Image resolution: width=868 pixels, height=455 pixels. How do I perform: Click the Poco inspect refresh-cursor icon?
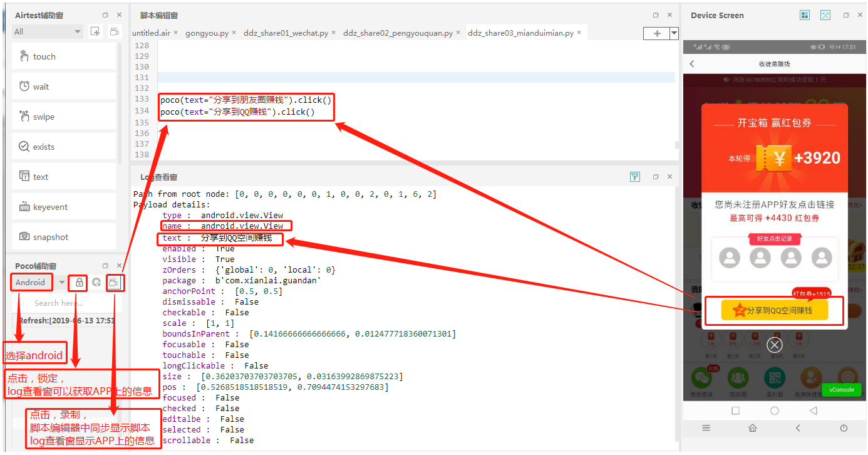coord(96,283)
